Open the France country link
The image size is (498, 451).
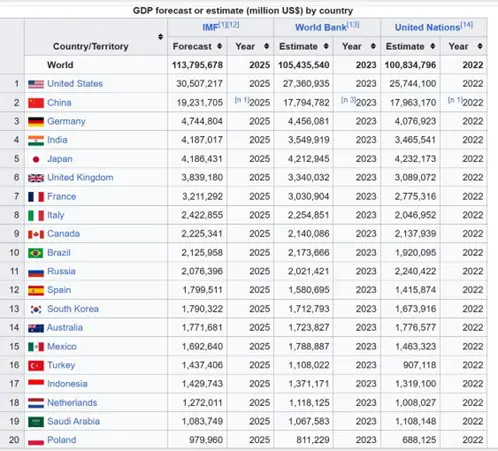click(x=62, y=196)
